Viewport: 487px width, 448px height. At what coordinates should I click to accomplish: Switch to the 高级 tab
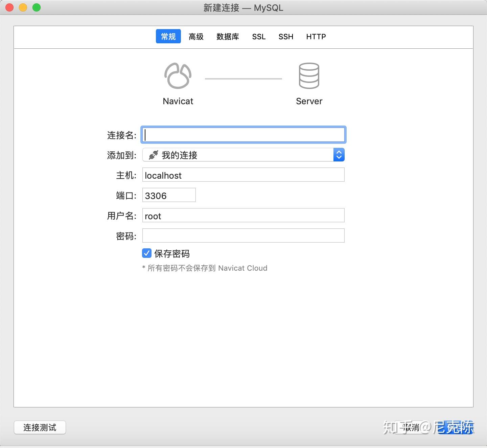(196, 36)
